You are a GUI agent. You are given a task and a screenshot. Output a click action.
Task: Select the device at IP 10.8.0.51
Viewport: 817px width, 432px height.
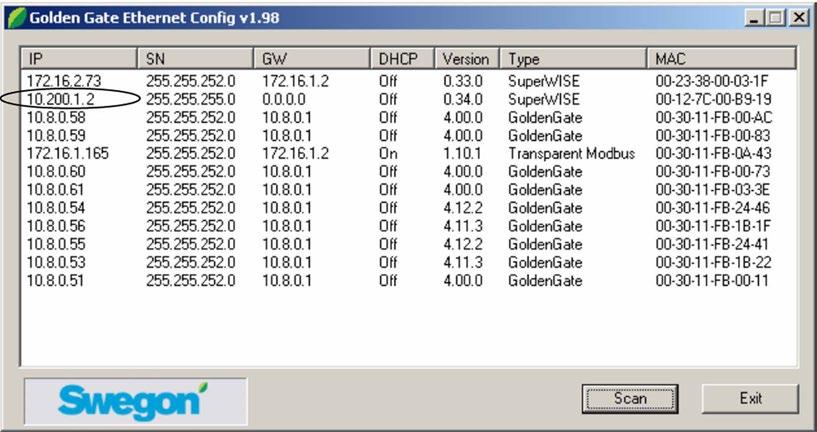tap(409, 281)
